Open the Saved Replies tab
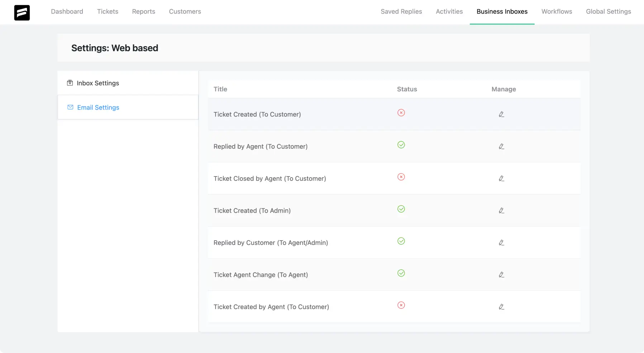The height and width of the screenshot is (353, 644). [x=401, y=11]
